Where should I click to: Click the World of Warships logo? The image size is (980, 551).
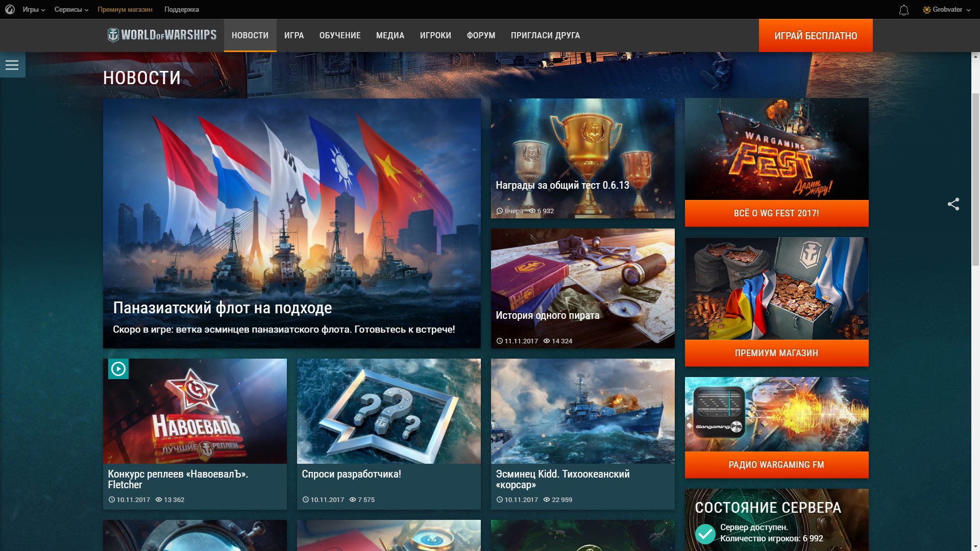(x=162, y=35)
